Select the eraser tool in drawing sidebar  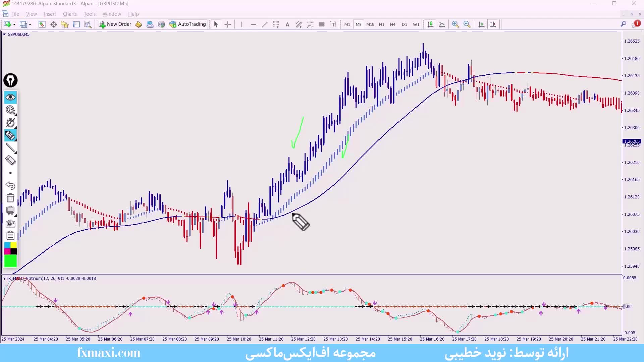[x=10, y=161]
